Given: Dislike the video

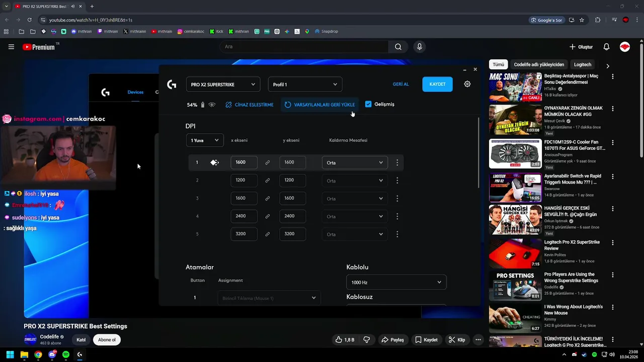Looking at the screenshot, I should point(367,340).
